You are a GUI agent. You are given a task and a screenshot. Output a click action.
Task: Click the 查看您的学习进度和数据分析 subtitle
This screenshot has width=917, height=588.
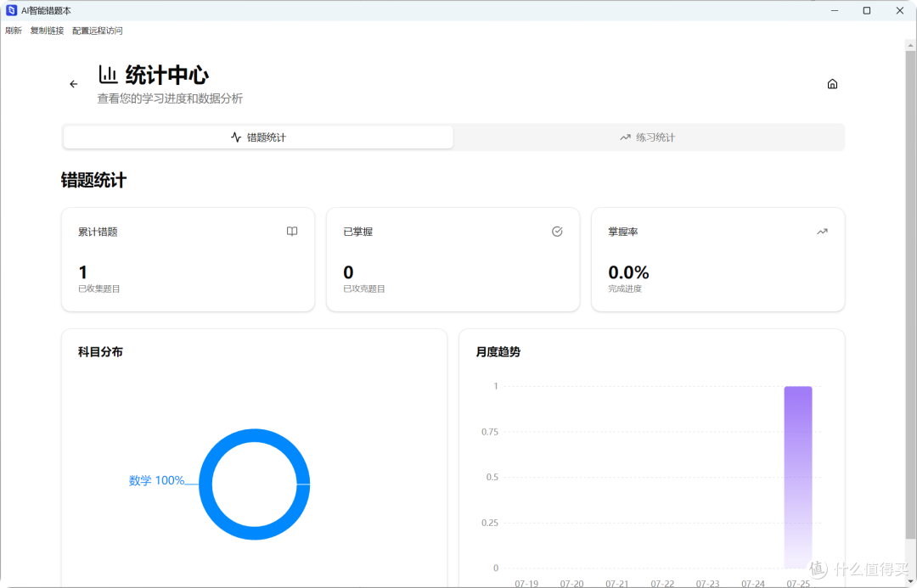pyautogui.click(x=170, y=98)
